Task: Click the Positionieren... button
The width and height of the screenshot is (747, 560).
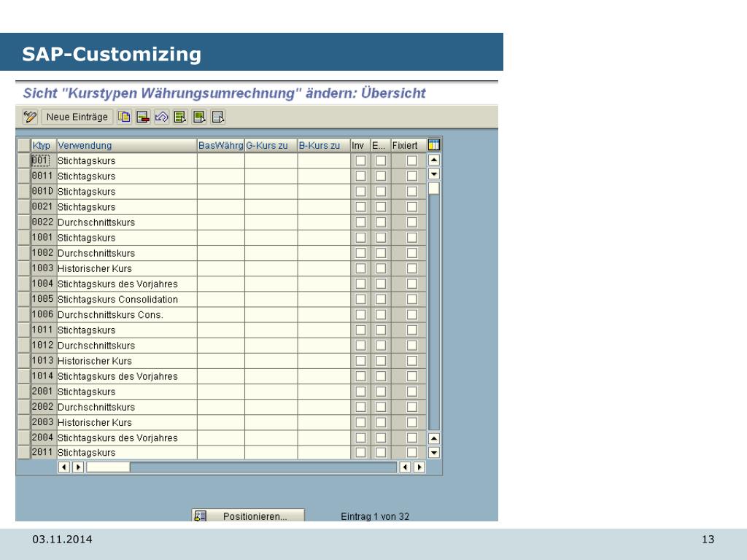Action: 248,516
